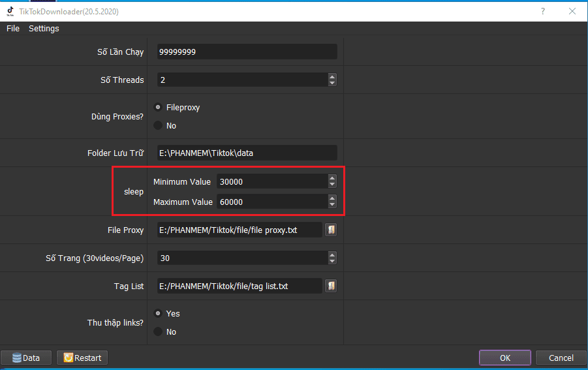Image resolution: width=588 pixels, height=370 pixels.
Task: Decrease Số Trang value with down arrow
Action: pos(332,262)
